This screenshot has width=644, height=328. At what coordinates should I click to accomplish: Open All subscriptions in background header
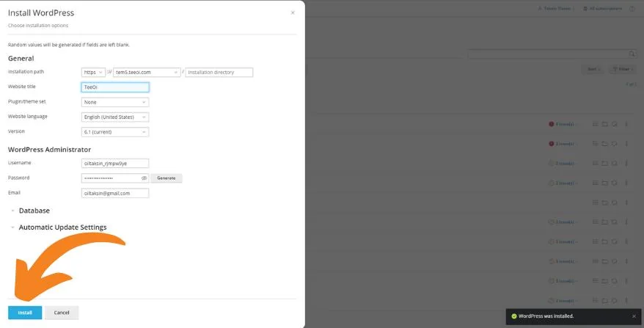click(x=602, y=9)
